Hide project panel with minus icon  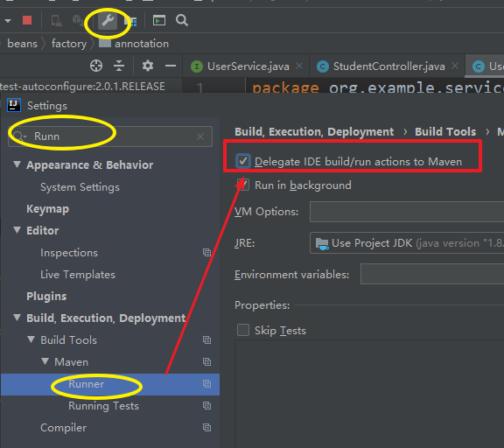click(x=171, y=66)
